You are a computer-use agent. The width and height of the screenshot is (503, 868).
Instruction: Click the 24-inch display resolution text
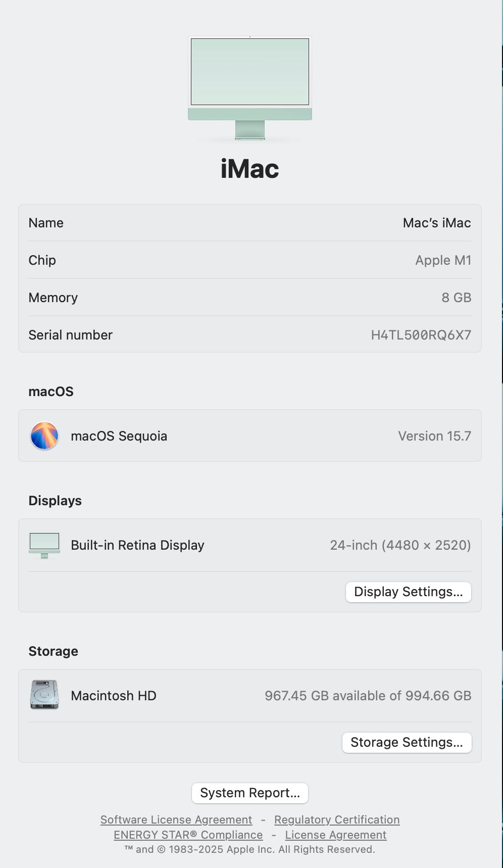click(x=400, y=545)
